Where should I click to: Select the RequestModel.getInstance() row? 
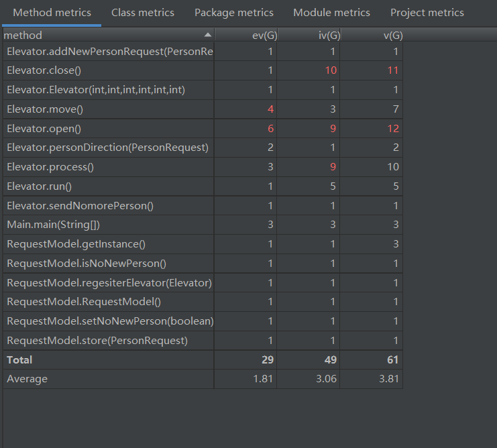(x=76, y=244)
